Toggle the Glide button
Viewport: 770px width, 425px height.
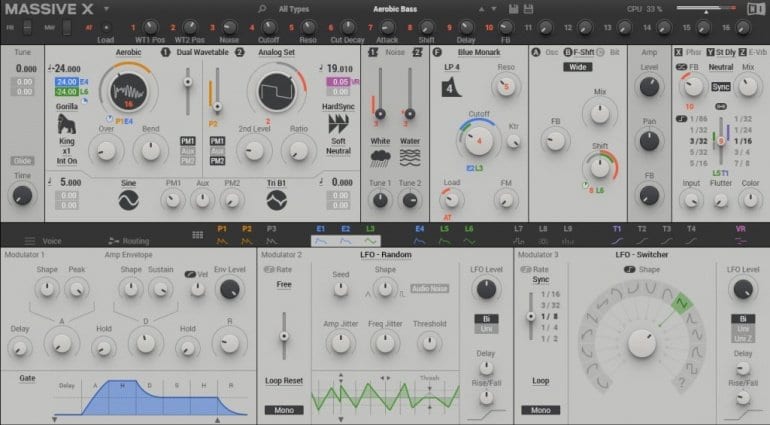click(x=22, y=161)
